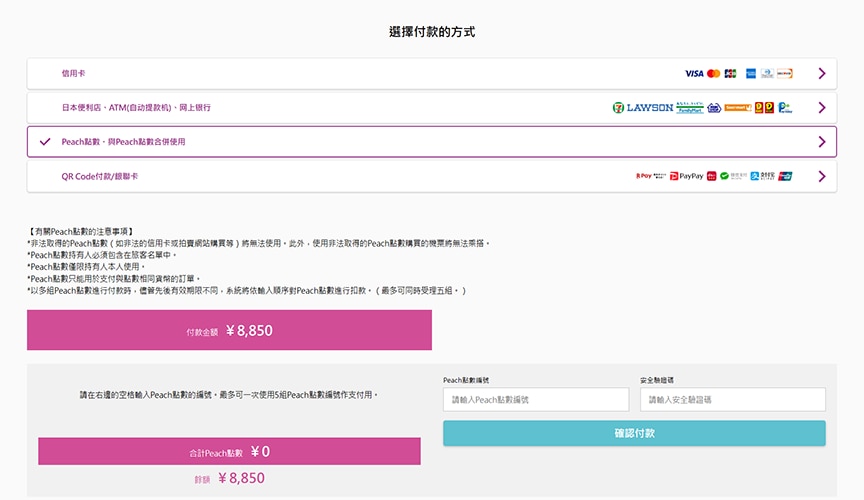The width and height of the screenshot is (864, 500).
Task: Select the 信用卡 payment method
Action: (x=432, y=73)
